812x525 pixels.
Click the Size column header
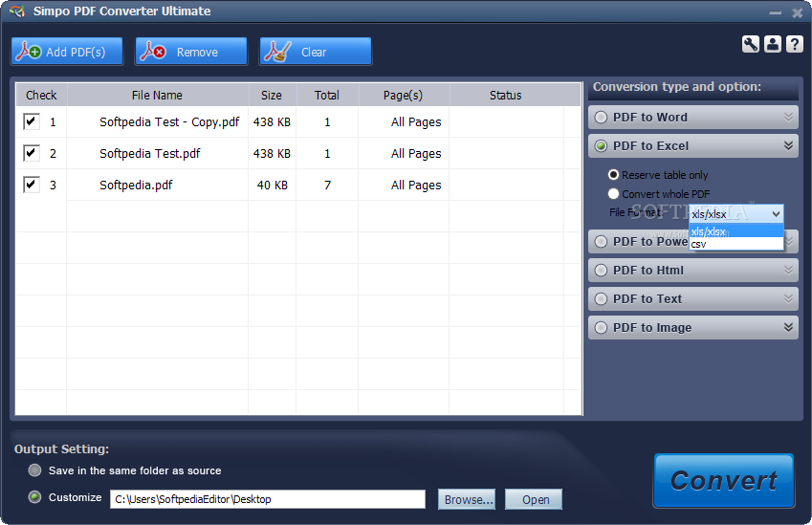pos(272,96)
